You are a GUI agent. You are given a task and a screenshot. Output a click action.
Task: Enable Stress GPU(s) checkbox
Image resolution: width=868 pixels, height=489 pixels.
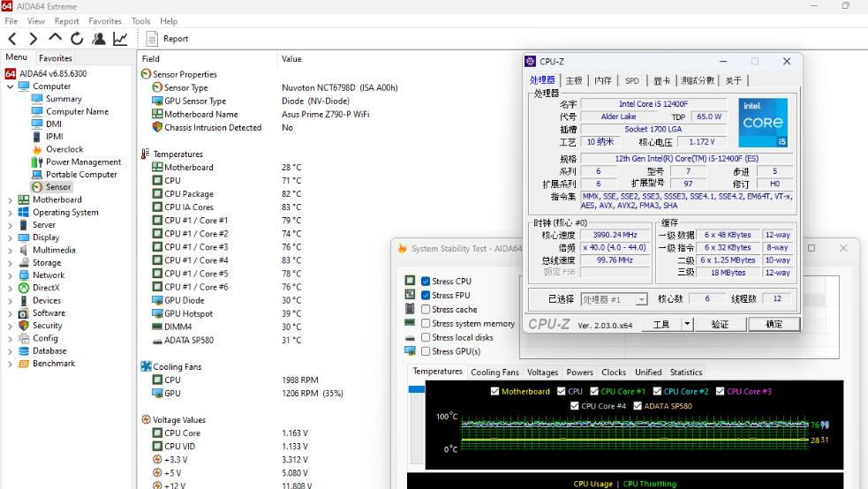[x=426, y=351]
